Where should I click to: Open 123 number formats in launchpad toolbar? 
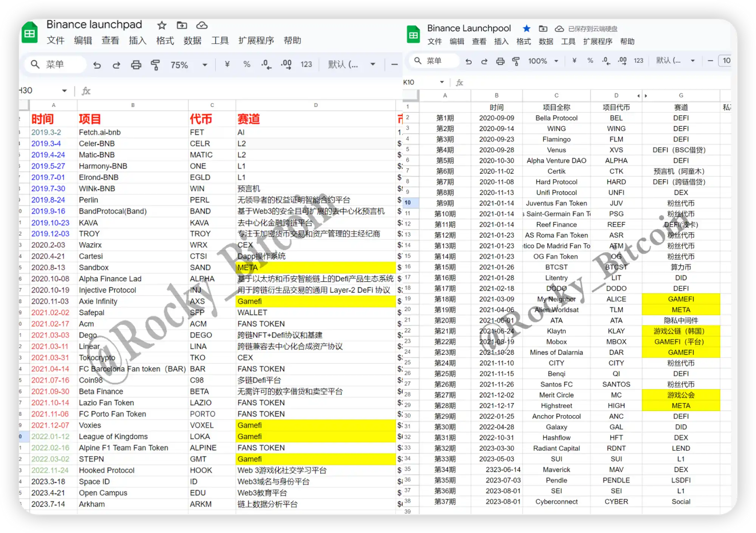tap(306, 64)
